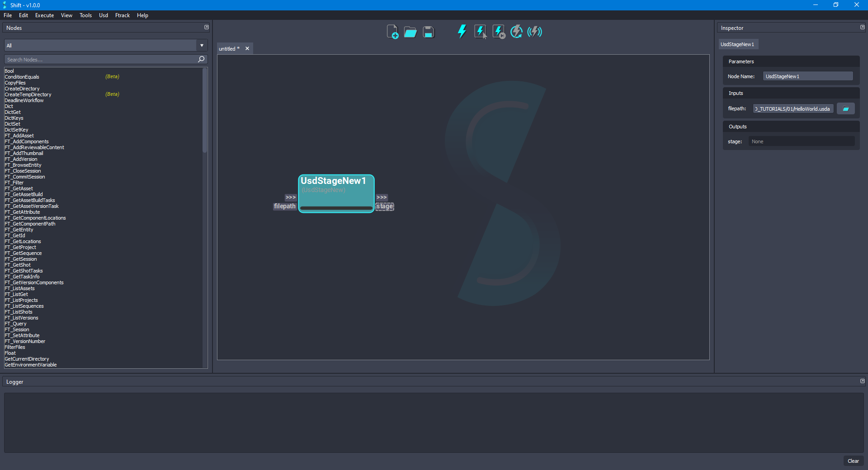Float the Logger panel using its corner button

[862, 381]
